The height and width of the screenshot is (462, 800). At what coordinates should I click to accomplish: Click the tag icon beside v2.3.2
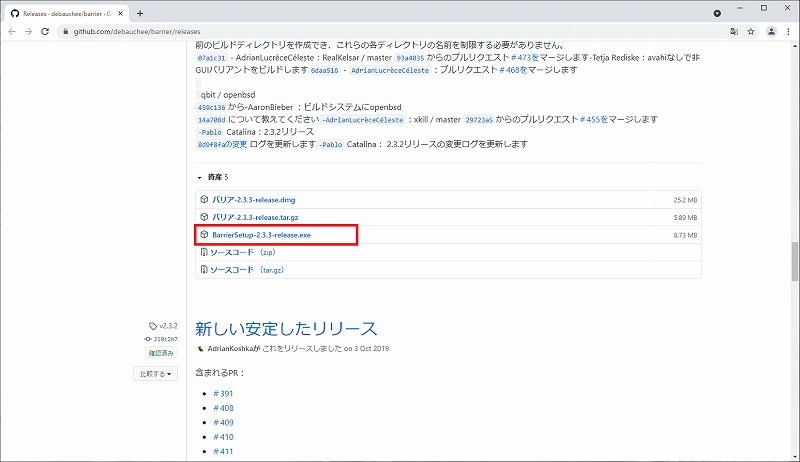point(153,326)
